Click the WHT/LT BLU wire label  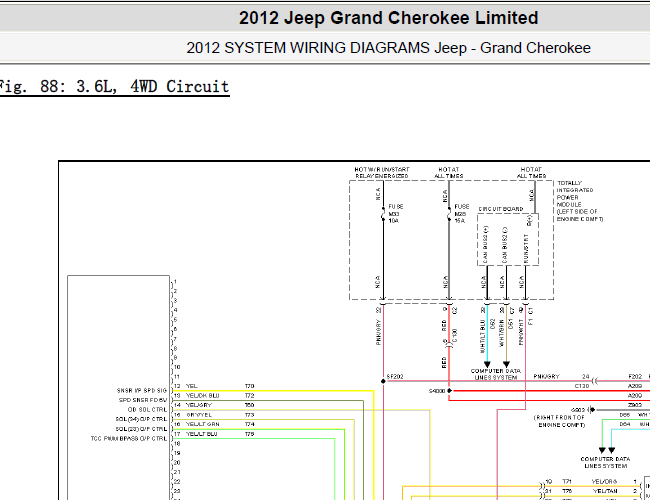tap(483, 336)
